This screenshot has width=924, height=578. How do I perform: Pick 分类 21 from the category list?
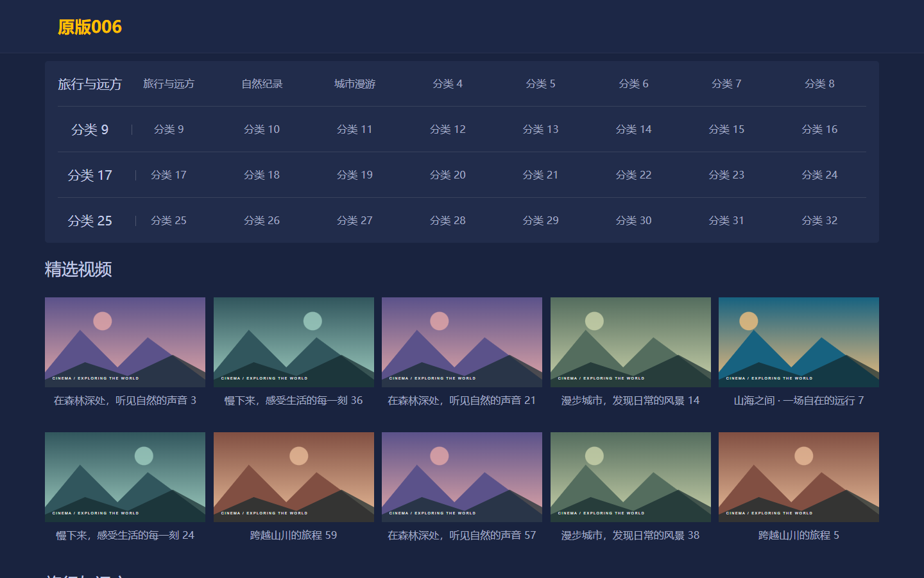(x=540, y=175)
